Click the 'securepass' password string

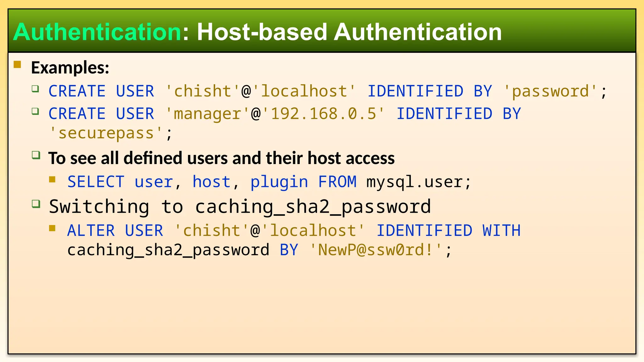106,133
